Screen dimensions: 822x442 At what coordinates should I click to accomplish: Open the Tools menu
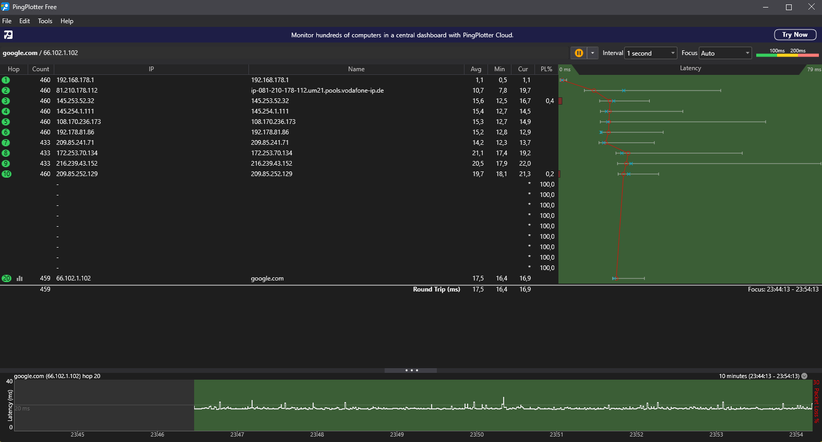[45, 21]
